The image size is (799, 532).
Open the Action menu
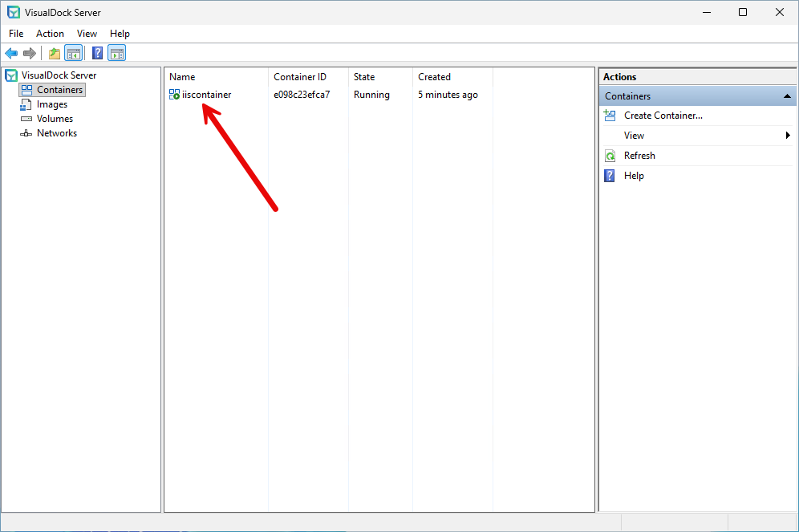(50, 34)
